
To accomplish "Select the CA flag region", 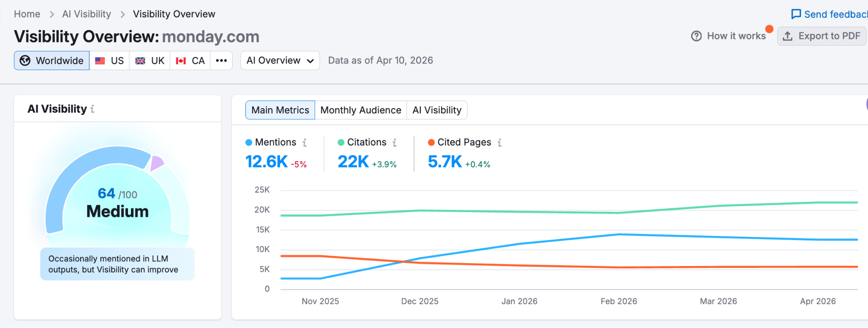I will [190, 61].
